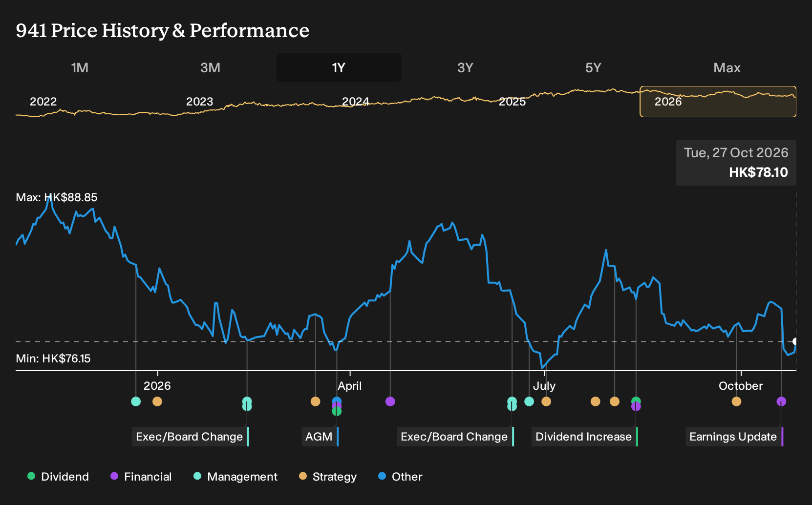Click the 2024 label on overview timeline
The height and width of the screenshot is (505, 812).
point(355,102)
